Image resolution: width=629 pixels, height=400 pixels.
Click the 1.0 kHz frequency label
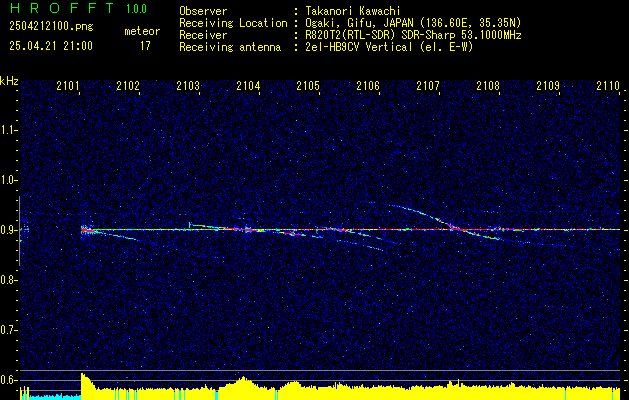coord(8,181)
